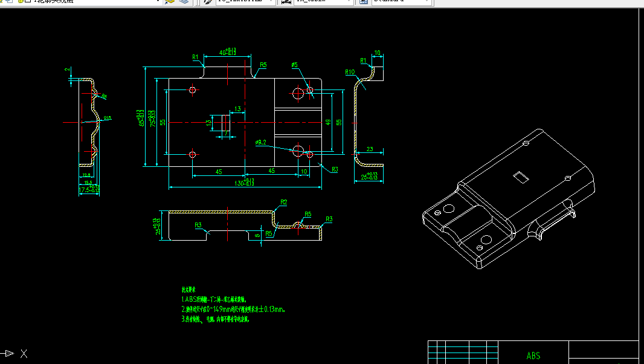Select the 75 height dimension text
The height and width of the screenshot is (364, 644).
pos(152,118)
